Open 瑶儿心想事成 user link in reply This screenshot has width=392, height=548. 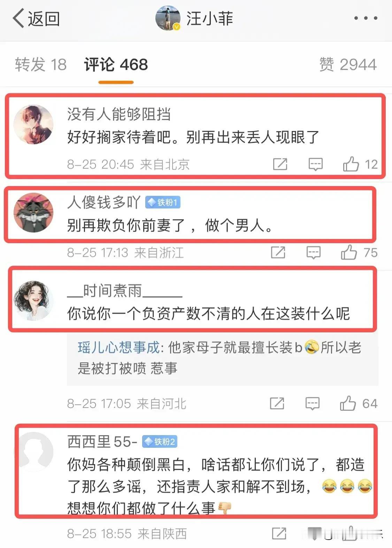click(x=118, y=347)
